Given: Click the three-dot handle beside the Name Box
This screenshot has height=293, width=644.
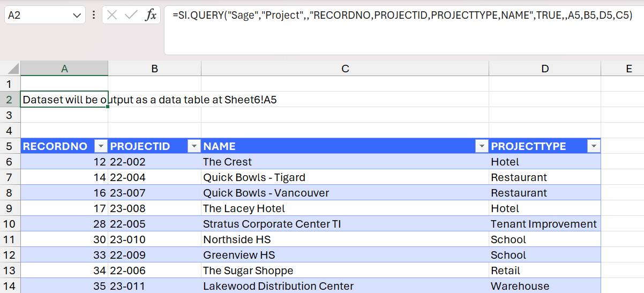Looking at the screenshot, I should 94,15.
